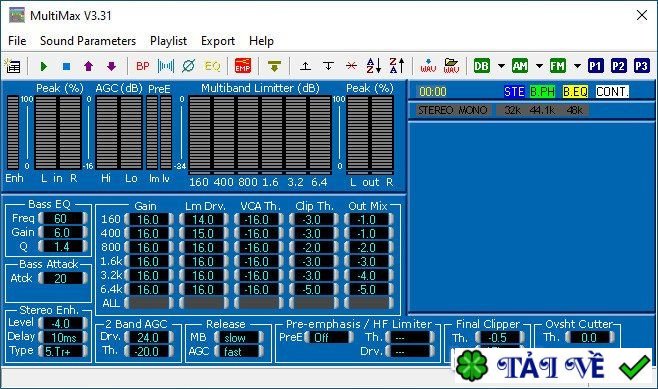Click the Stereo Enh. Level value -4.0
658x389 pixels.
point(63,324)
